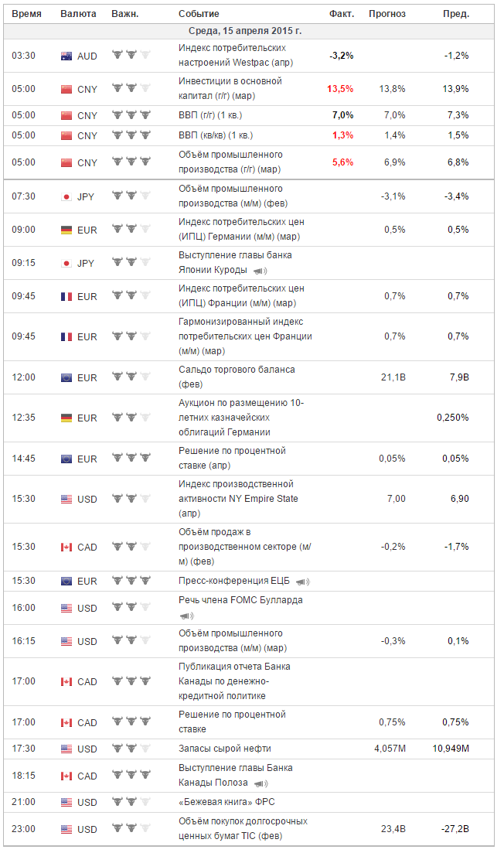Click the German flag icon in the 12:35 row
This screenshot has width=504, height=853.
[x=66, y=418]
